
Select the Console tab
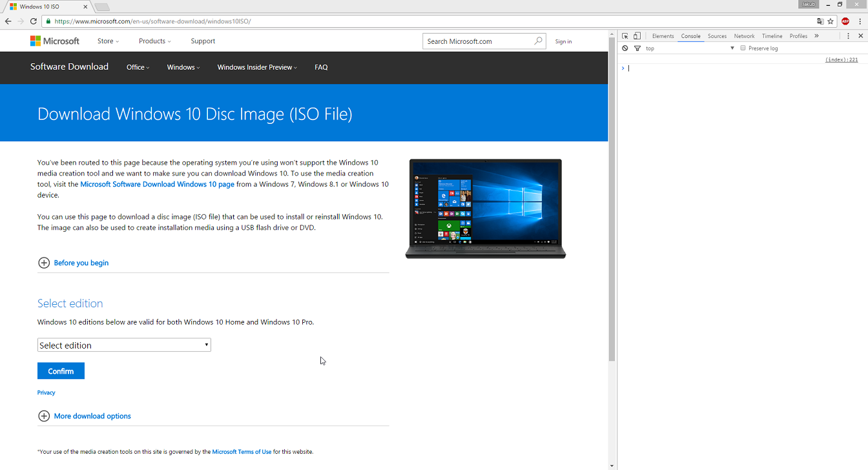690,36
